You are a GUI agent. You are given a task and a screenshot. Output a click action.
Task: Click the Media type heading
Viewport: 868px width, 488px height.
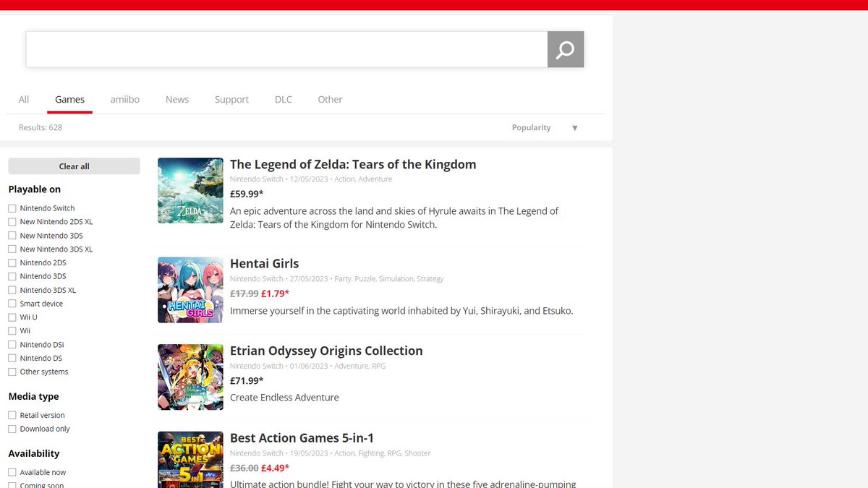[x=34, y=397]
